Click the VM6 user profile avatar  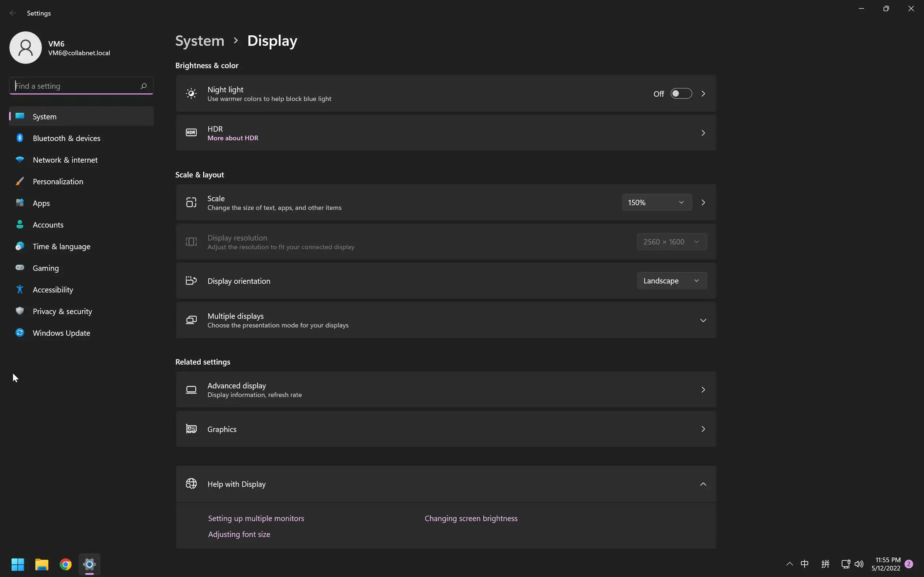[x=26, y=48]
